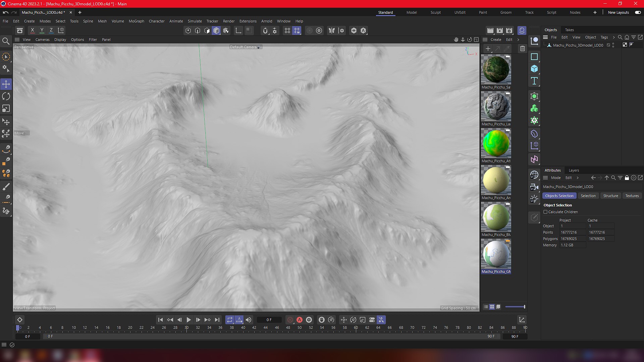Toggle the timeline sound speaker icon
644x362 pixels.
249,320
